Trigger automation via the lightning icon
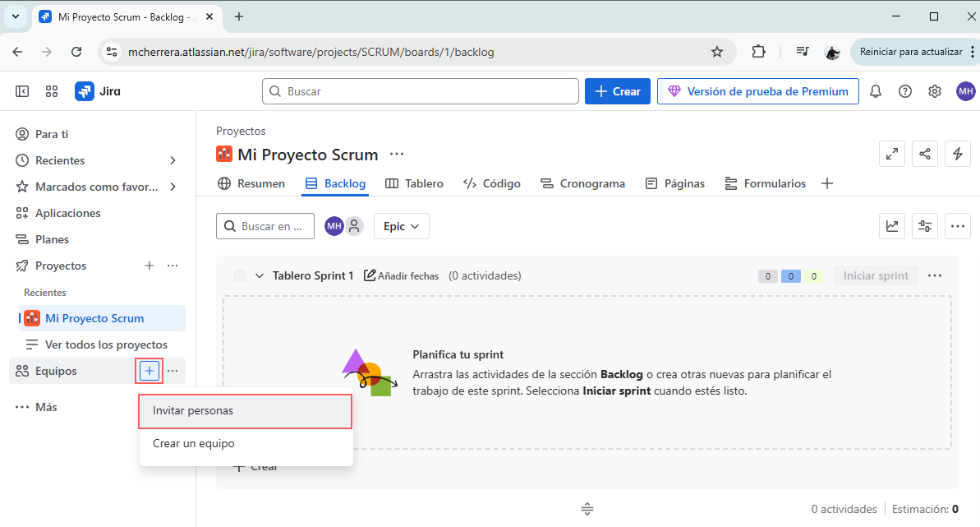The height and width of the screenshot is (527, 980). pos(958,154)
